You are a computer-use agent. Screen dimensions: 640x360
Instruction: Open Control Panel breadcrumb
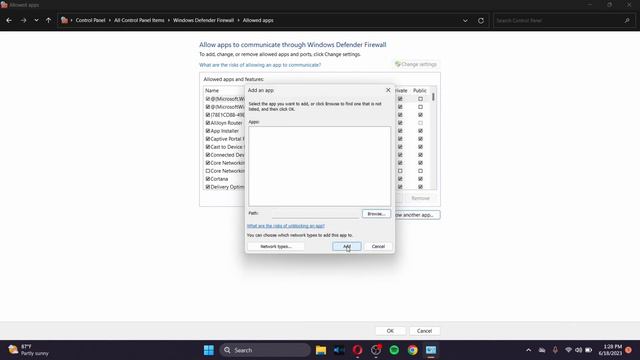click(x=90, y=20)
